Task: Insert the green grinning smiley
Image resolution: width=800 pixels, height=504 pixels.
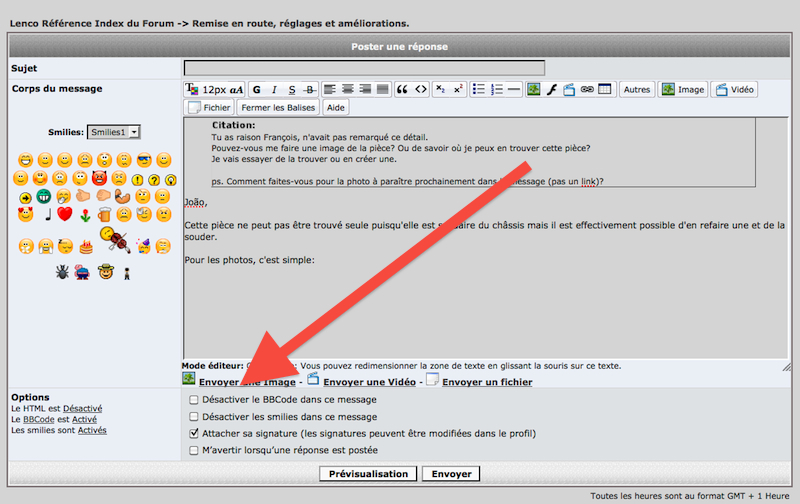Action: [x=44, y=196]
